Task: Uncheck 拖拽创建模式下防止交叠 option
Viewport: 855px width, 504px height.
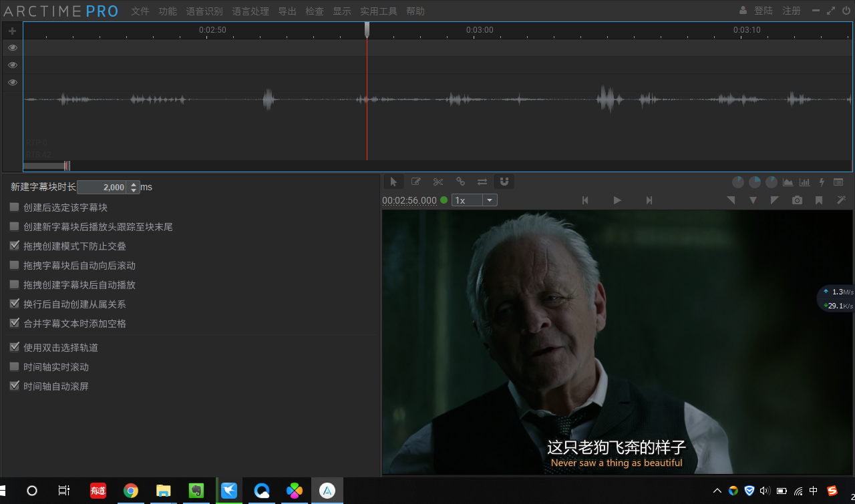Action: [x=15, y=246]
